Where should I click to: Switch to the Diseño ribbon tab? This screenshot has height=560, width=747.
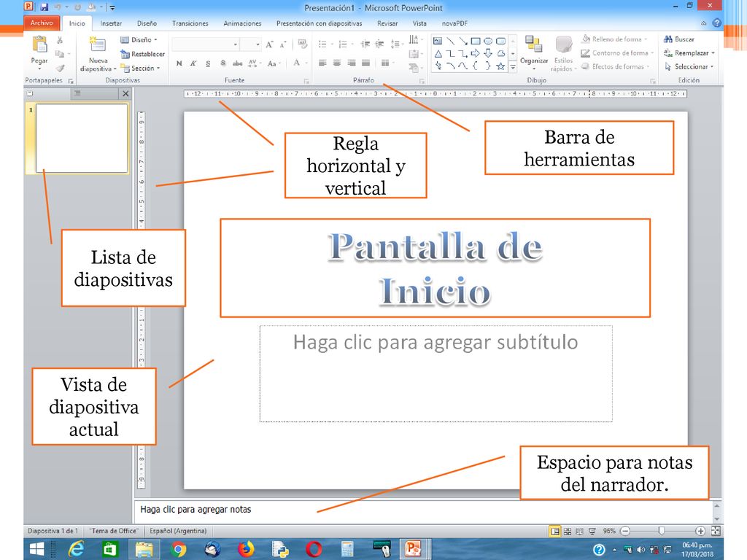147,23
